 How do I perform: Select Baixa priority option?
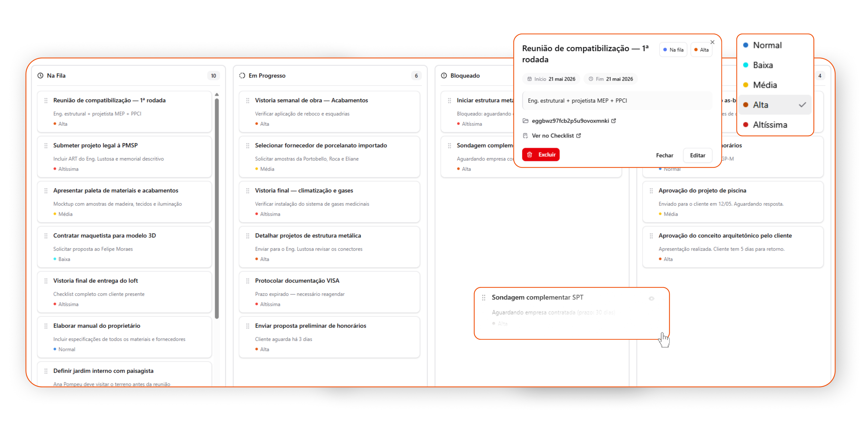[775, 65]
